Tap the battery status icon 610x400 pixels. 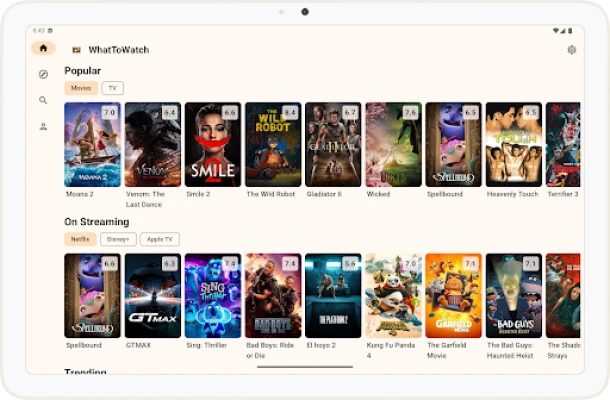click(568, 30)
